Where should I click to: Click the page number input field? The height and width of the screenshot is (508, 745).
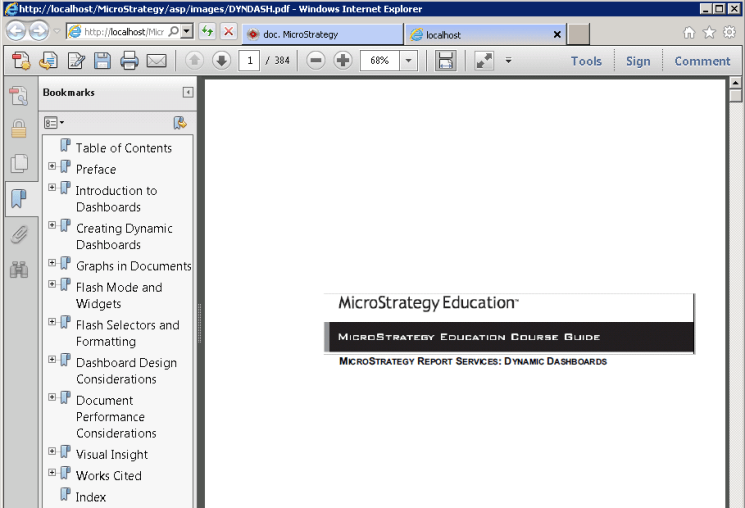click(249, 61)
